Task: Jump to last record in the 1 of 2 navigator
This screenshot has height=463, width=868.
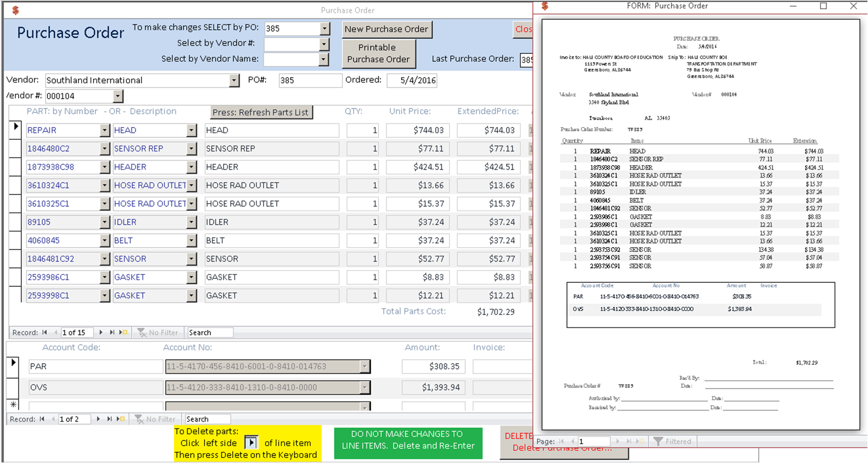Action: tap(110, 419)
